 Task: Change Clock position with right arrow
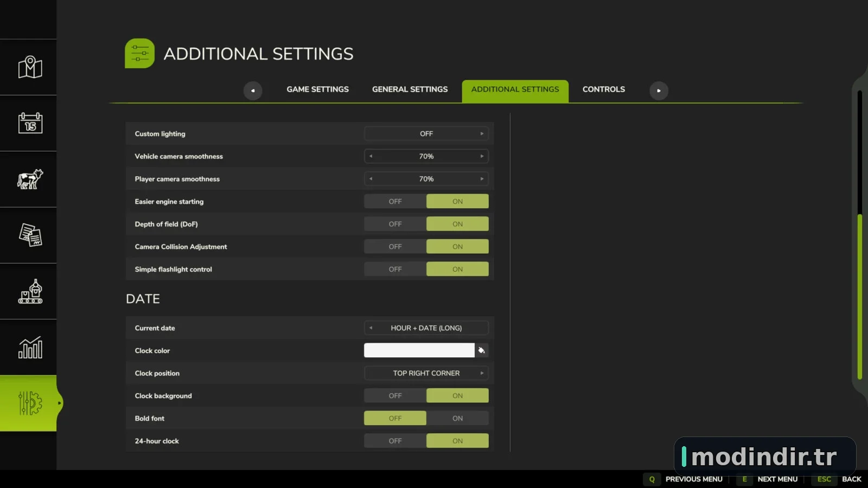(x=482, y=373)
